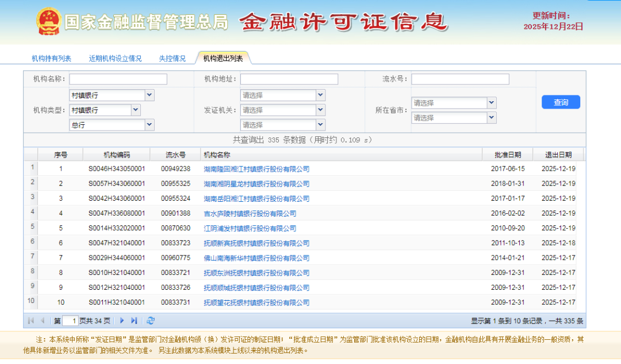This screenshot has width=621, height=364.
Task: Open the second 所在省市 city dropdown
Action: tap(491, 117)
